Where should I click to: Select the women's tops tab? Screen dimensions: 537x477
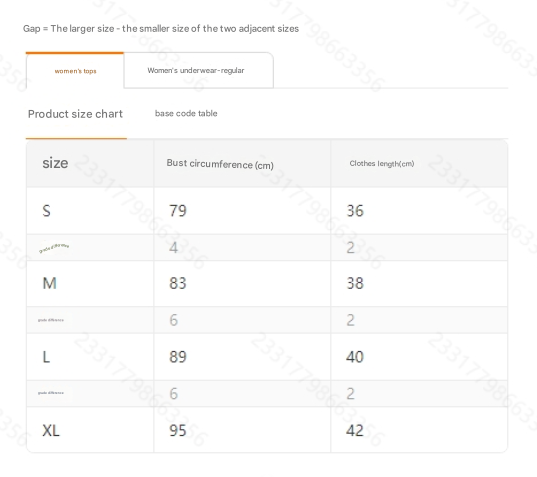75,71
